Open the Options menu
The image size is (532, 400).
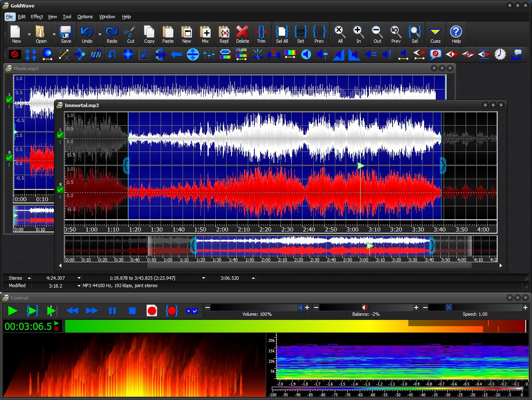click(85, 17)
